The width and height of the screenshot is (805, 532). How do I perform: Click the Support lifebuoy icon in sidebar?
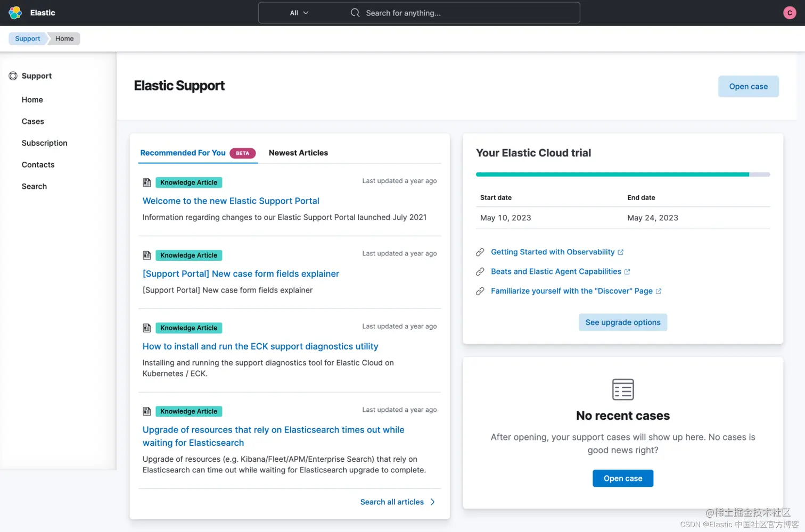13,76
